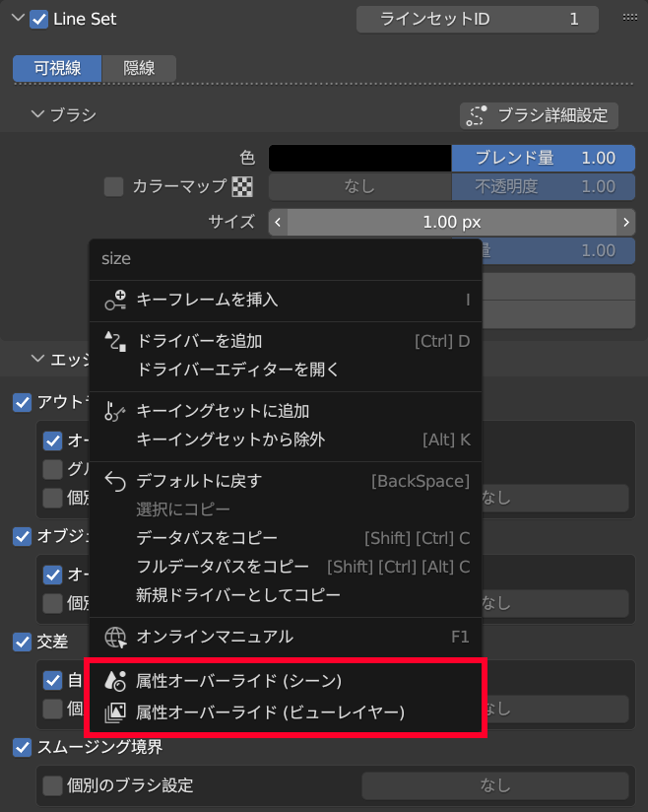Viewport: 648px width, 812px height.
Task: Choose 属性オーバーライド (ビューレイヤー)
Action: [286, 712]
